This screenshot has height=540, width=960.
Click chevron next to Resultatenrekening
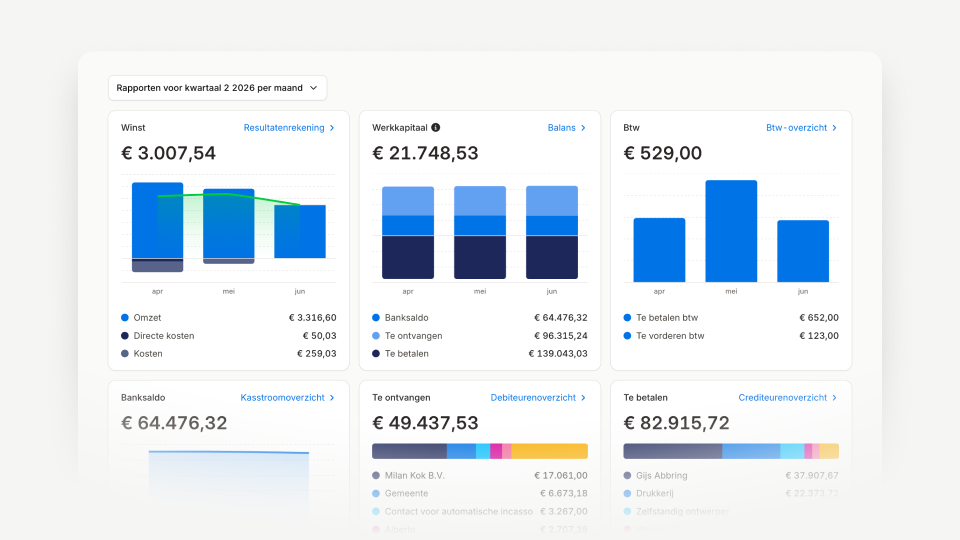pyautogui.click(x=332, y=128)
